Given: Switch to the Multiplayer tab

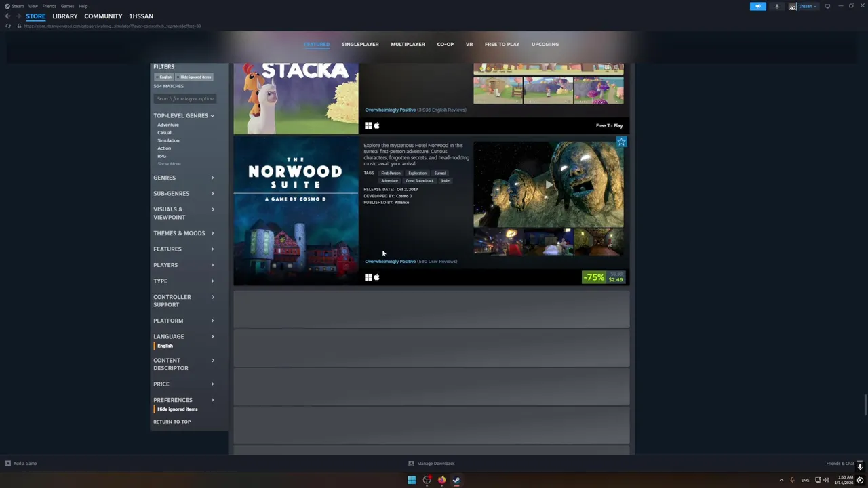Looking at the screenshot, I should [x=408, y=44].
